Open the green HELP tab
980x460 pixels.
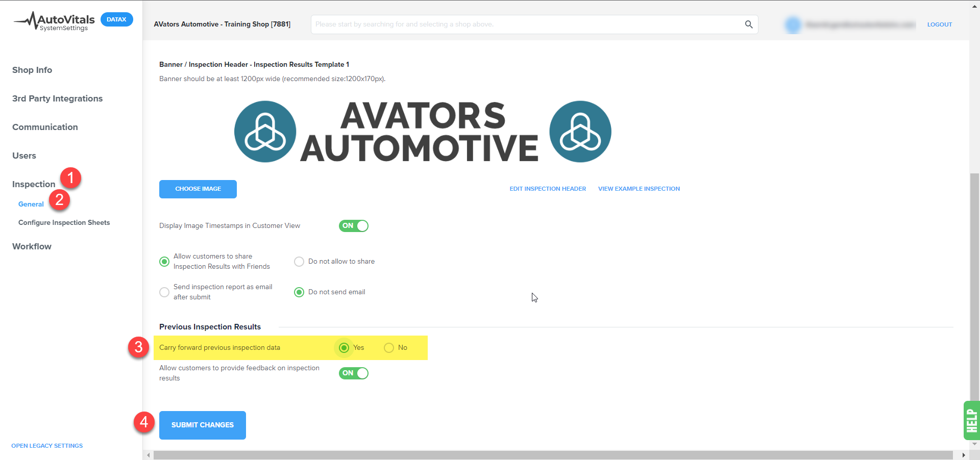point(971,420)
